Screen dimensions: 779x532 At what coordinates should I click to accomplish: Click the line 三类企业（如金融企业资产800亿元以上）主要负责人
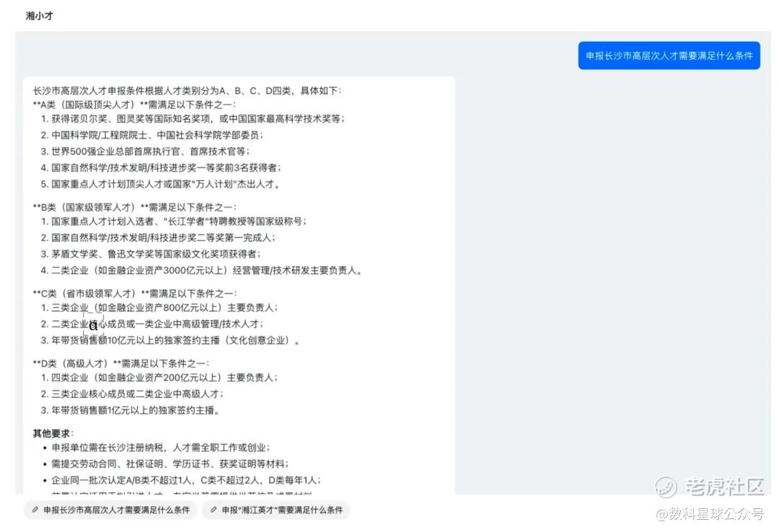(159, 308)
